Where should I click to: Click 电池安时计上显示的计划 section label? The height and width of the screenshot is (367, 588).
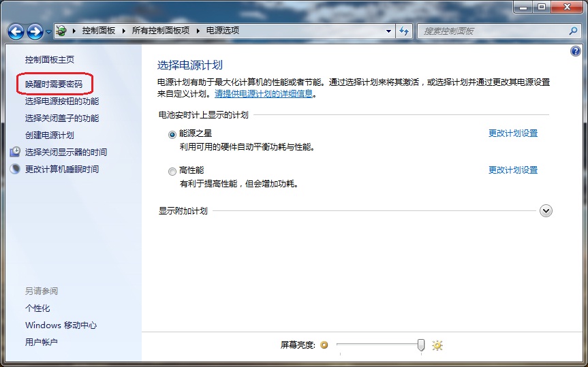[x=203, y=115]
